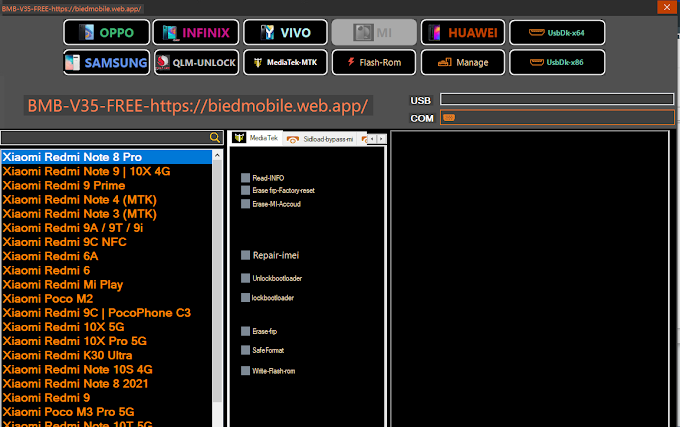Open the Flash-Rom section
Image resolution: width=680 pixels, height=427 pixels.
pyautogui.click(x=374, y=62)
